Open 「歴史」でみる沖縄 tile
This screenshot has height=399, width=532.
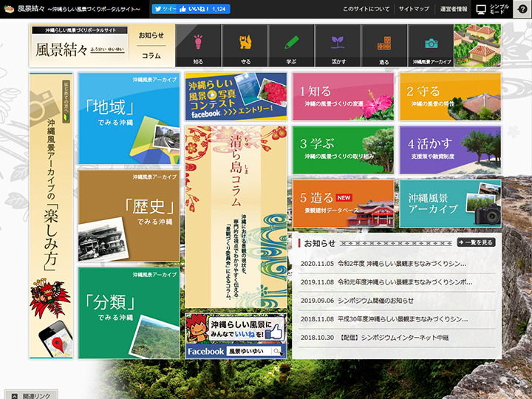(x=129, y=216)
